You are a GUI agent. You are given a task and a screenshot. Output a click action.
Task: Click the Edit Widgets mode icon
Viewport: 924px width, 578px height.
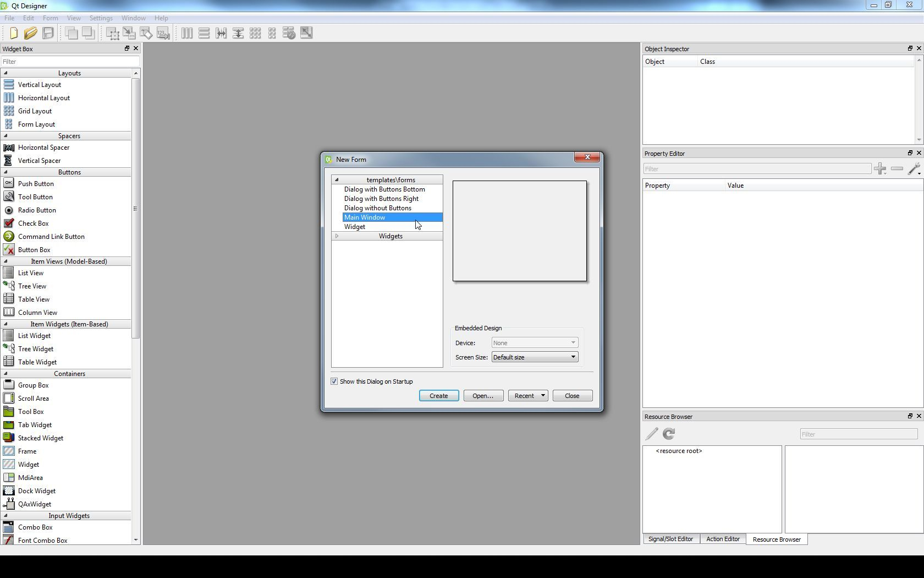(x=113, y=34)
